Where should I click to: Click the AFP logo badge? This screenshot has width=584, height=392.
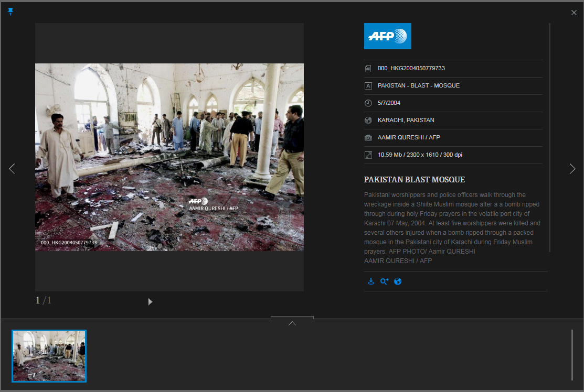387,36
